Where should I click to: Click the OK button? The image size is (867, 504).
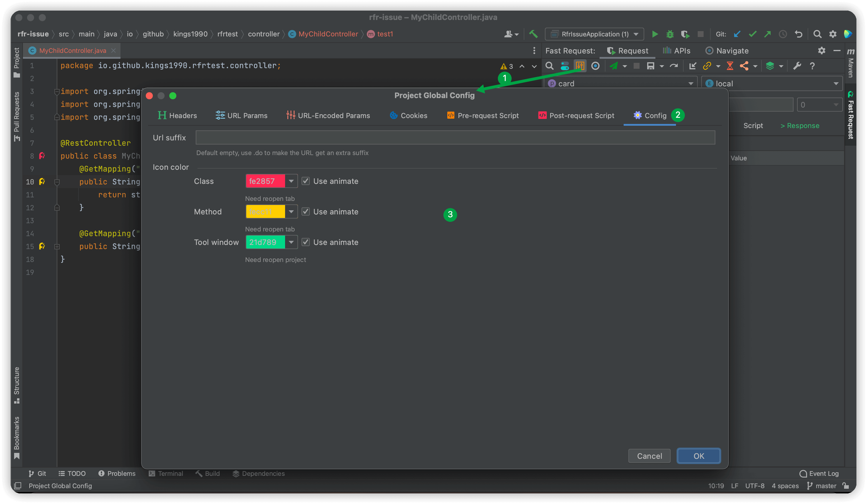tap(698, 456)
